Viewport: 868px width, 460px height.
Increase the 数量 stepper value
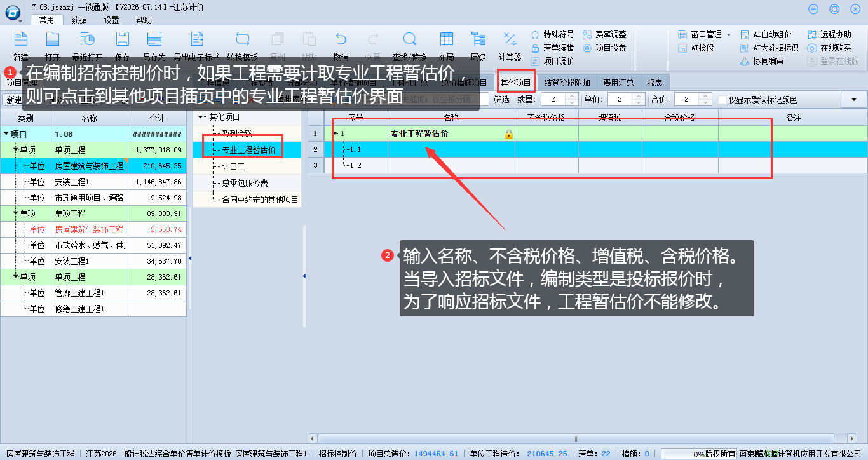[x=572, y=97]
